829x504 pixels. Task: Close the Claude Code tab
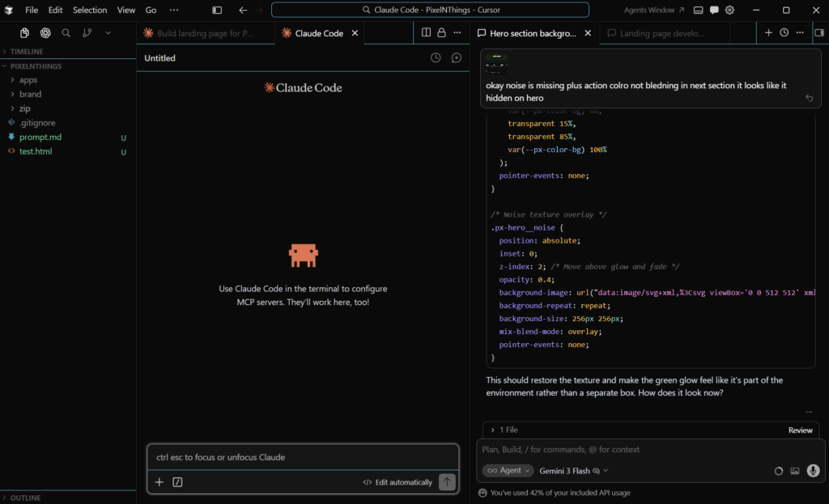click(x=355, y=32)
